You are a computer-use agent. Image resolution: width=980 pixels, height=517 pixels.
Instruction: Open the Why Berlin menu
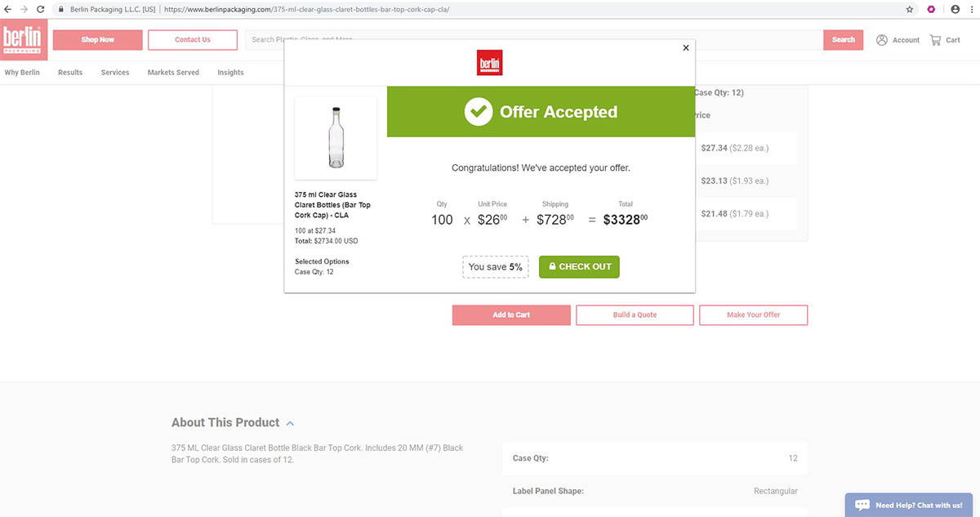click(22, 73)
